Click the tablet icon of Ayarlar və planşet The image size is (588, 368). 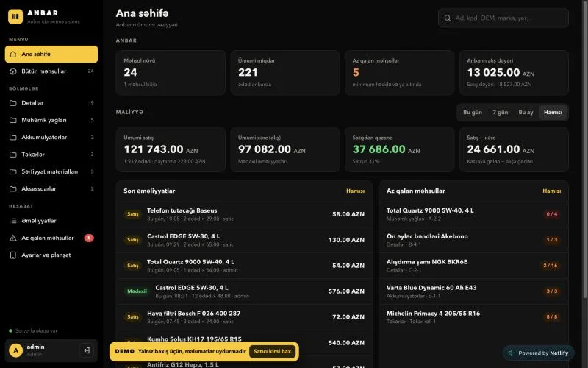click(x=13, y=255)
